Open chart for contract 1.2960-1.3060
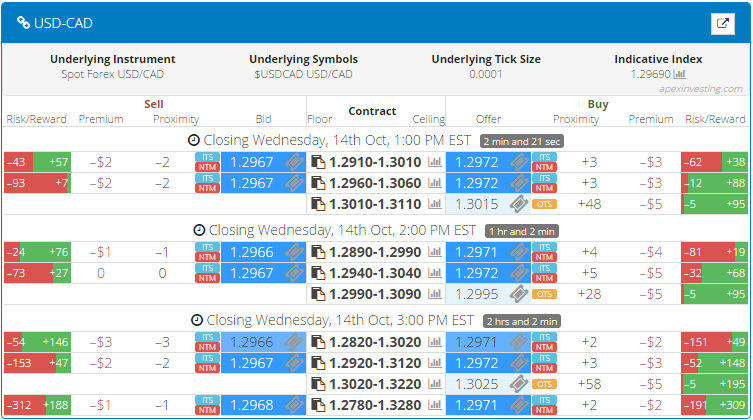The height and width of the screenshot is (420, 753). click(x=435, y=182)
